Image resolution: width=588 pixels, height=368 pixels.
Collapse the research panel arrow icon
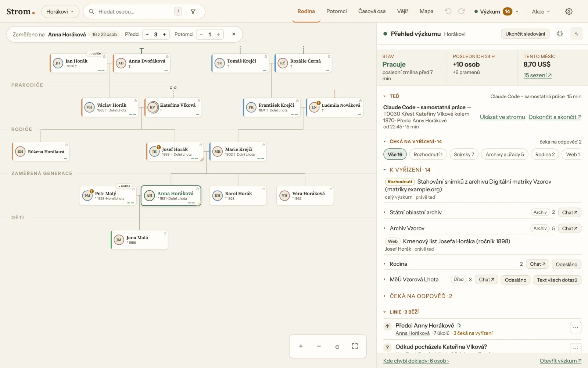(x=576, y=34)
